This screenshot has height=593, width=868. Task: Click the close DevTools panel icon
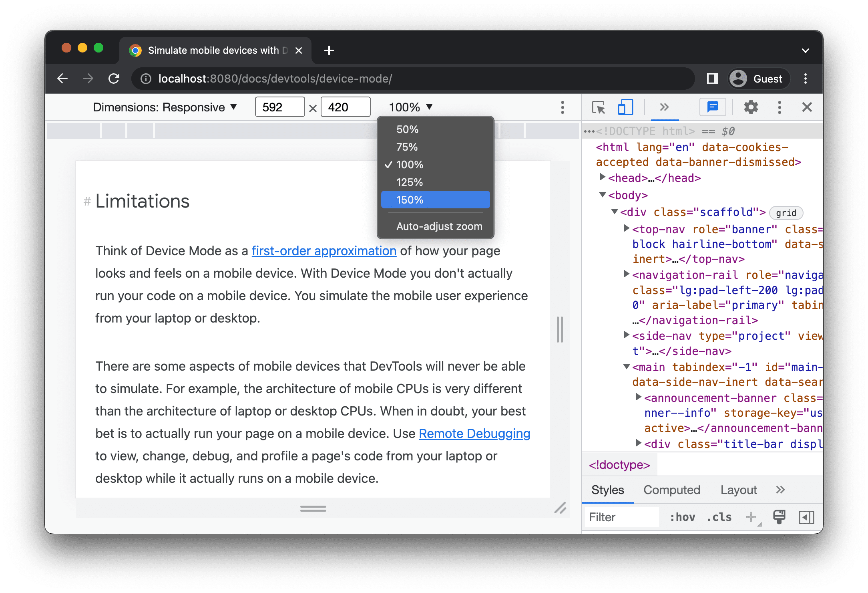807,107
